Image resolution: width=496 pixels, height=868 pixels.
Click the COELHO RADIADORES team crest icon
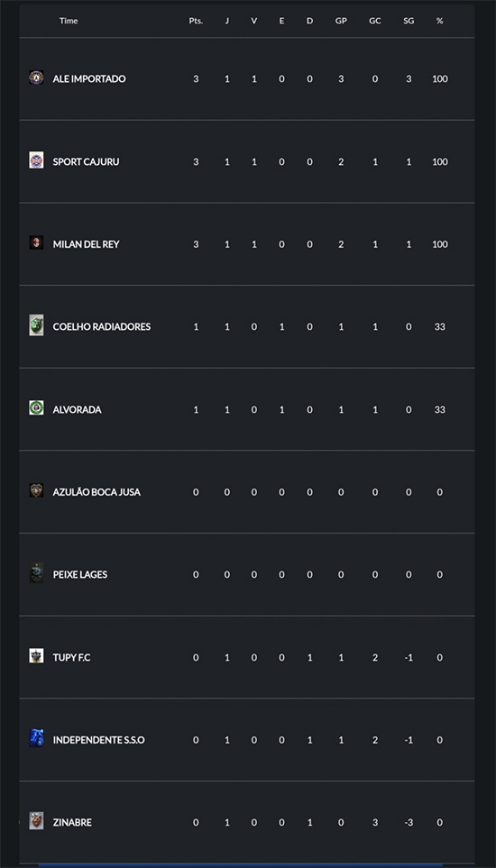click(36, 325)
